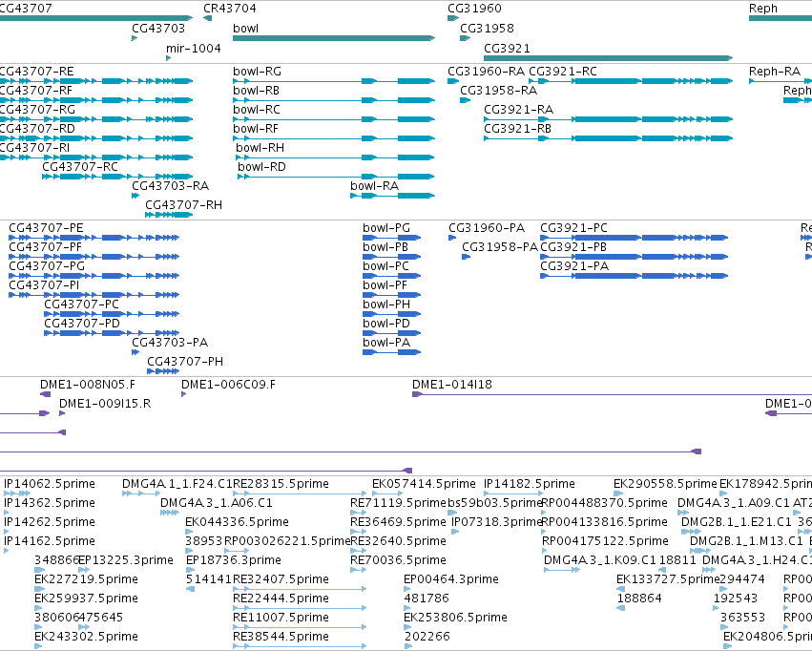The image size is (812, 651).
Task: Click protein label CG43707-PI
Action: click(44, 285)
